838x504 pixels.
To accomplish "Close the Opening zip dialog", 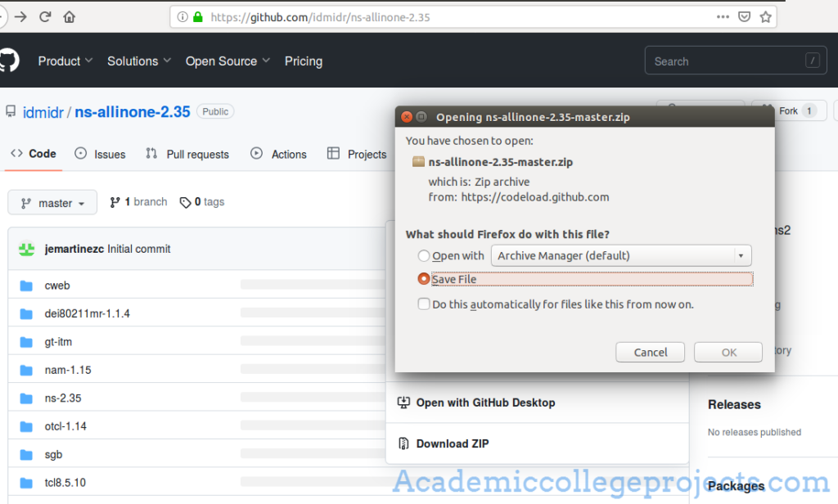I will click(407, 116).
